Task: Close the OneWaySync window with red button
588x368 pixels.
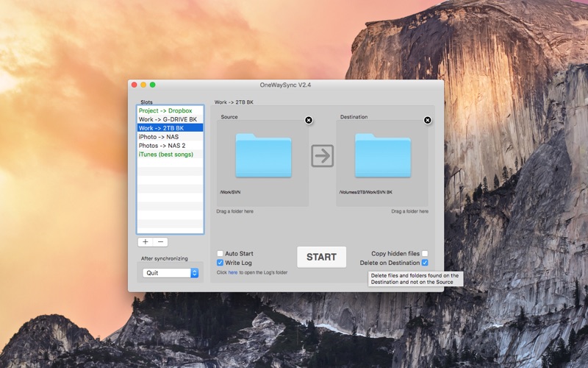Action: (135, 85)
